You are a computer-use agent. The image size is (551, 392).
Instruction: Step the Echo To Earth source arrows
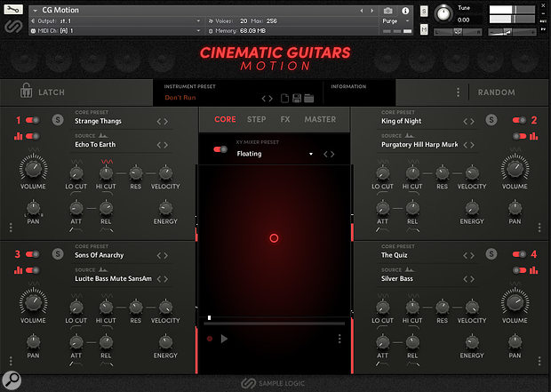click(x=163, y=145)
